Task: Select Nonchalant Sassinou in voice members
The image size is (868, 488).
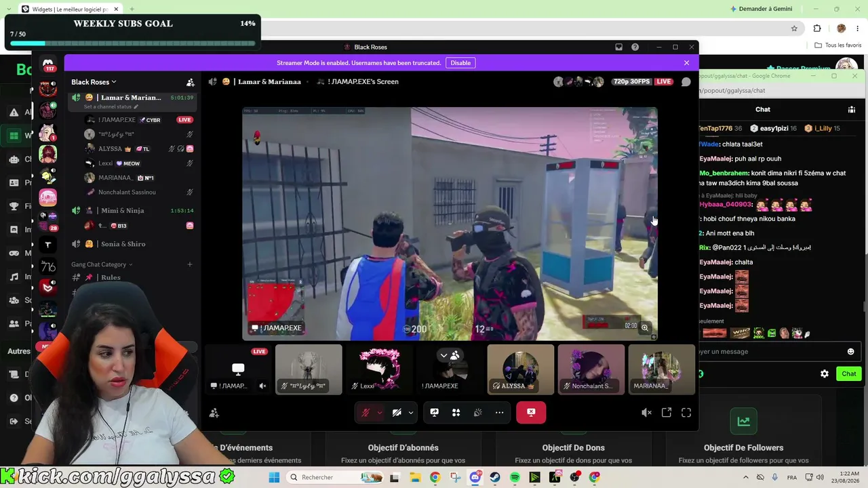Action: coord(139,192)
